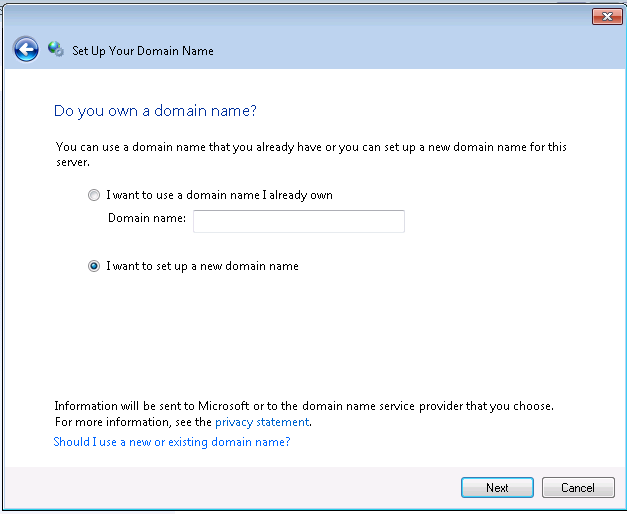Open the privacy statement link
Image resolution: width=627 pixels, height=514 pixels.
click(261, 422)
